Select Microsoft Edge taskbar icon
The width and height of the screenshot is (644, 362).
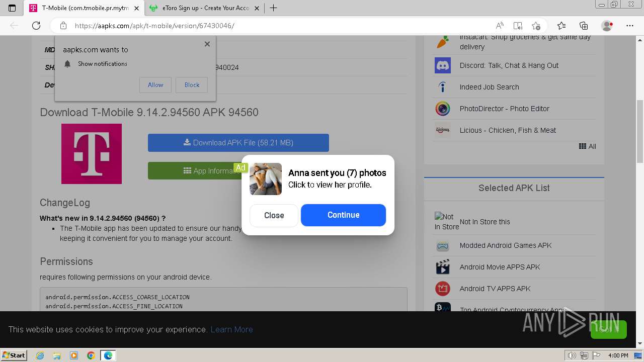[108, 355]
